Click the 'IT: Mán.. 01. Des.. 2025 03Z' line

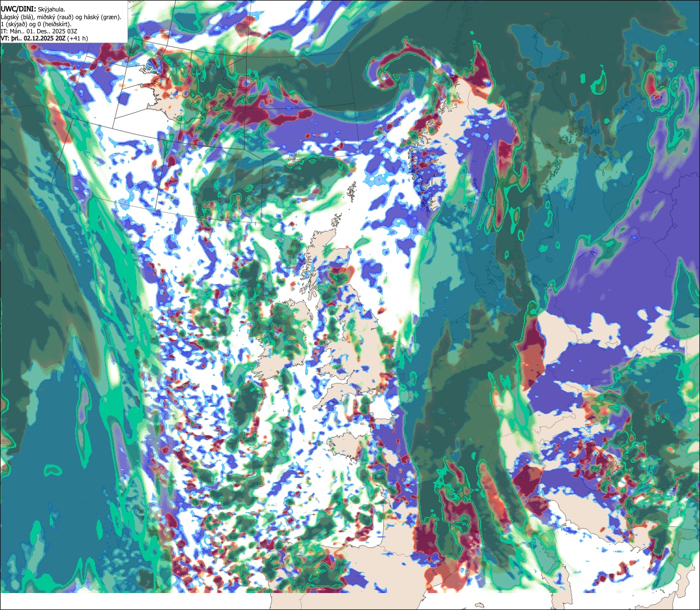coord(39,31)
